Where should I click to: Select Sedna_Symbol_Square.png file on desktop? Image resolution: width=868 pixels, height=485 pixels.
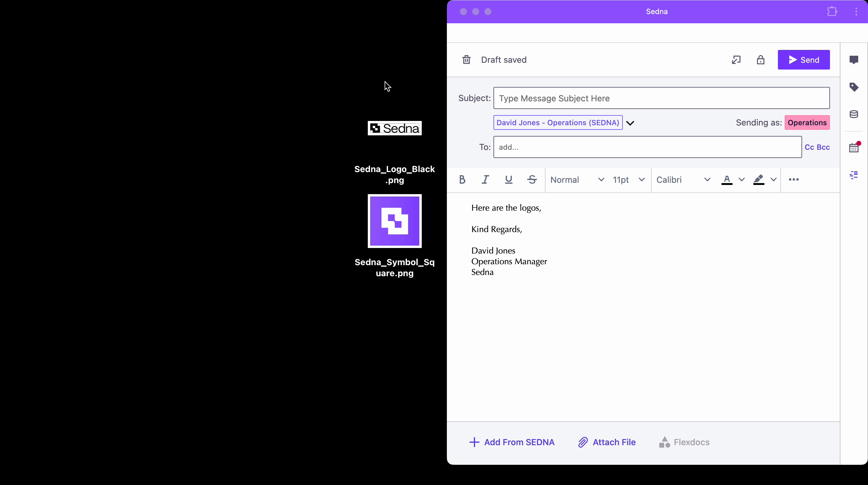pyautogui.click(x=394, y=221)
